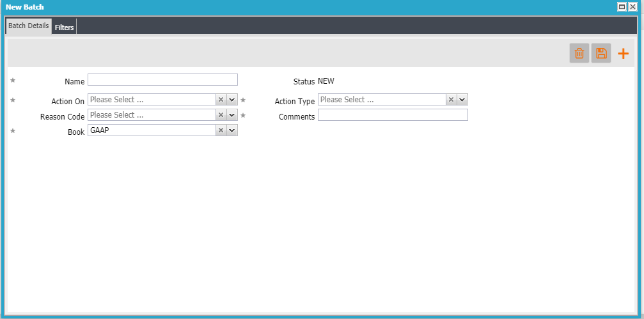Expand the Action On dropdown arrow
The image size is (644, 319).
pyautogui.click(x=232, y=100)
